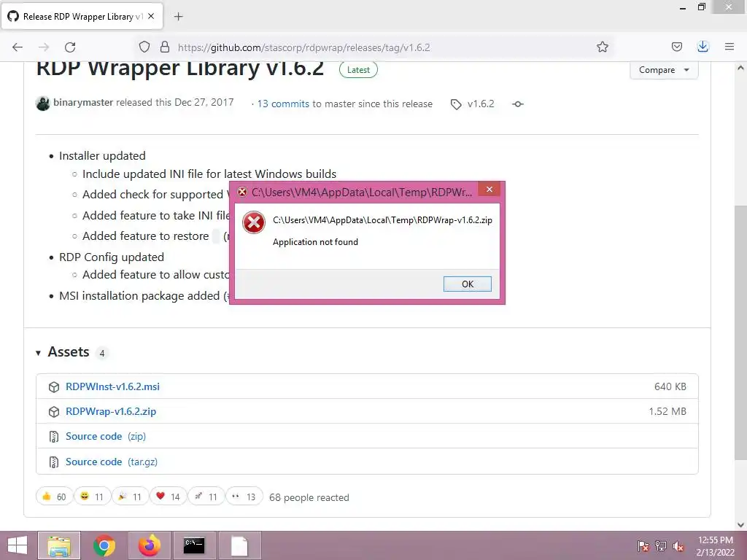The height and width of the screenshot is (560, 747).
Task: Click the error icon in dialog title bar
Action: (242, 192)
